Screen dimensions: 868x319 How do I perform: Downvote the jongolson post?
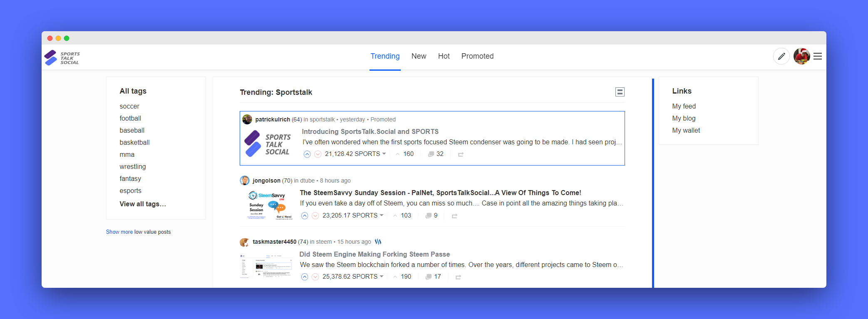(315, 215)
